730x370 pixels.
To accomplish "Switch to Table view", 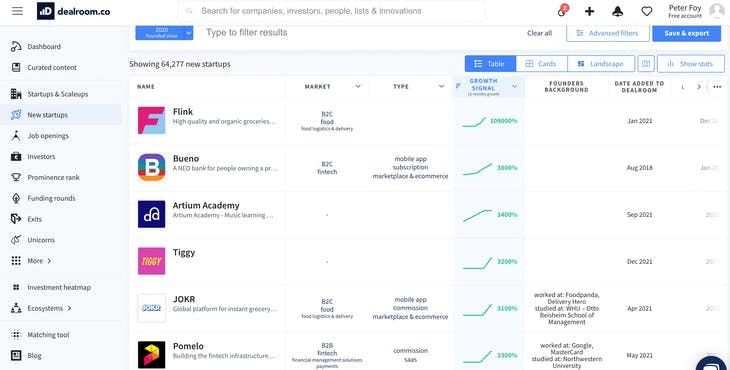I will tap(490, 64).
